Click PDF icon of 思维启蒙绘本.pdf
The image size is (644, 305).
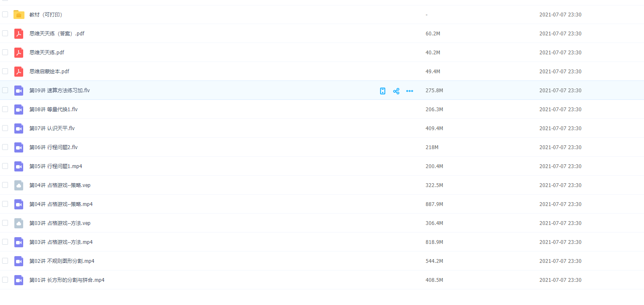point(19,72)
